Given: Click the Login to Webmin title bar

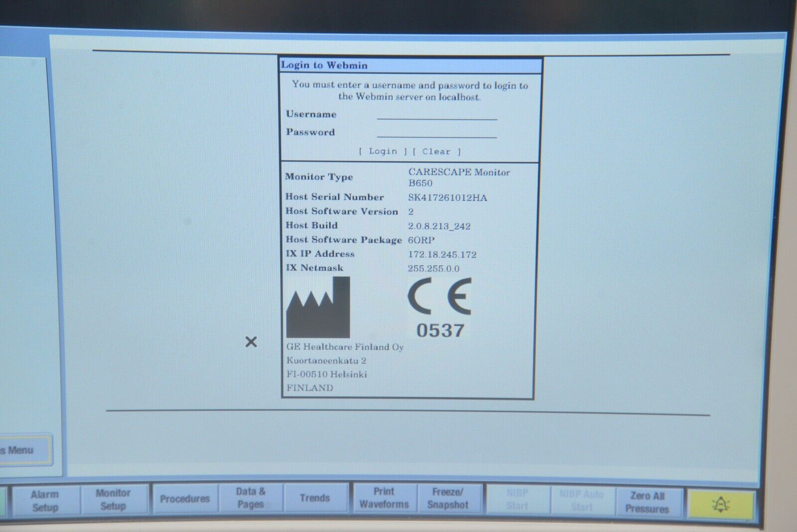Looking at the screenshot, I should tap(410, 65).
